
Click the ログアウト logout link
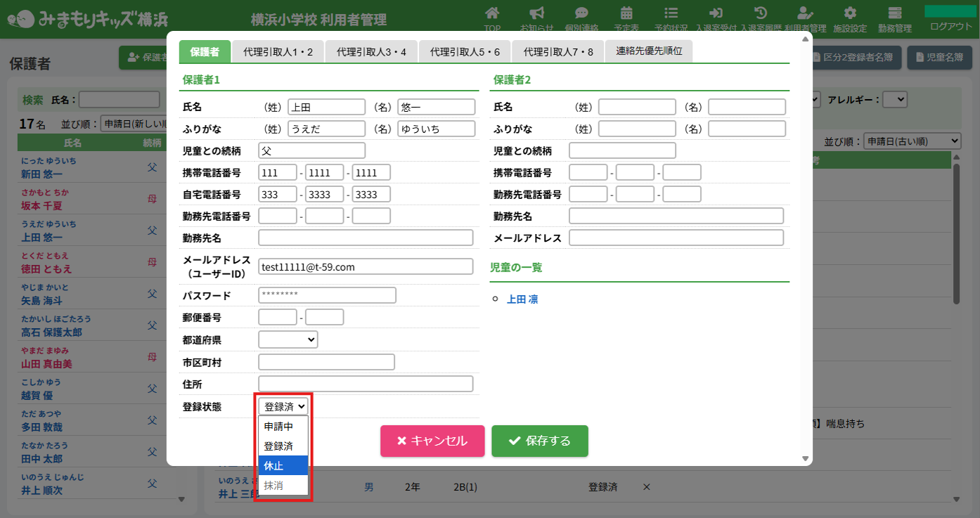click(950, 26)
